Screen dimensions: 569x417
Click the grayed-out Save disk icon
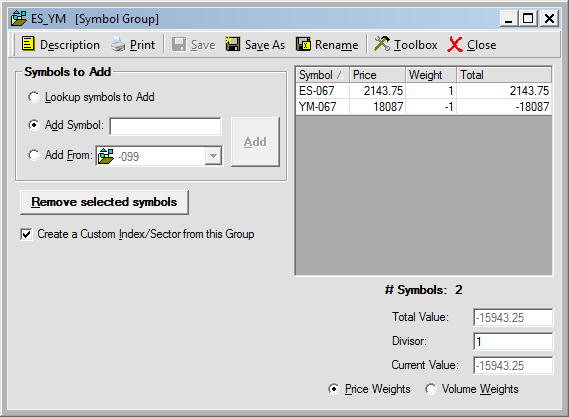(x=179, y=44)
